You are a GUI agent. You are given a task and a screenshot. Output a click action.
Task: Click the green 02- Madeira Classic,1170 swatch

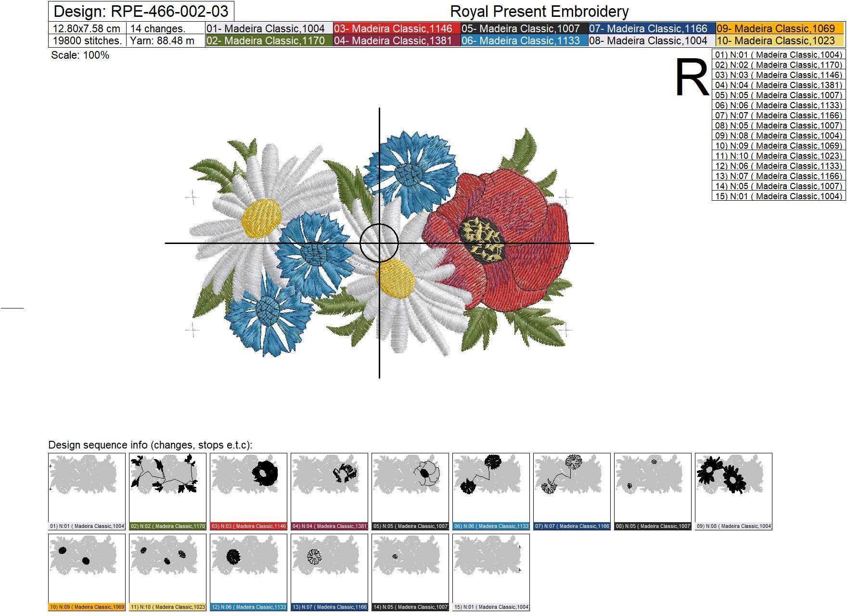coord(269,40)
